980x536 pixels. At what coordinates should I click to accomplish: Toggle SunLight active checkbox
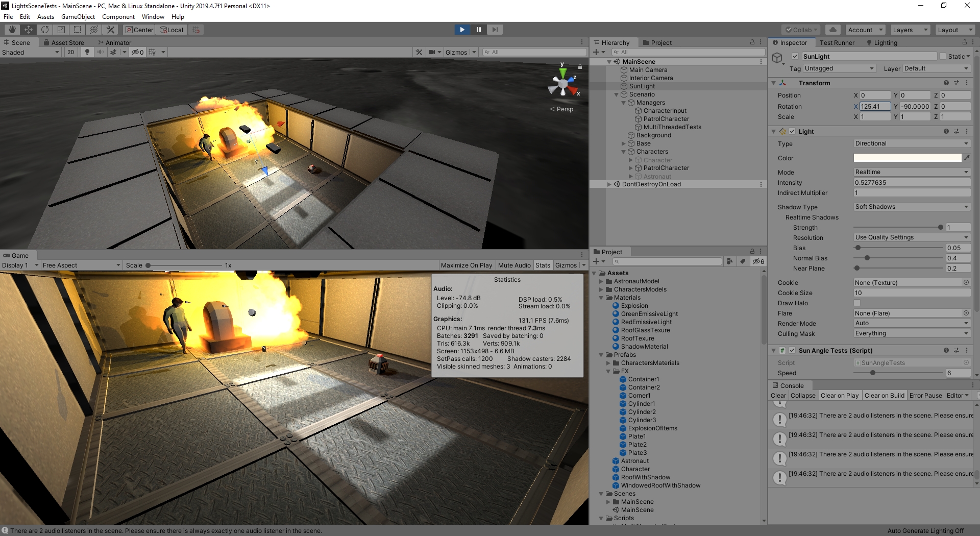(x=795, y=56)
